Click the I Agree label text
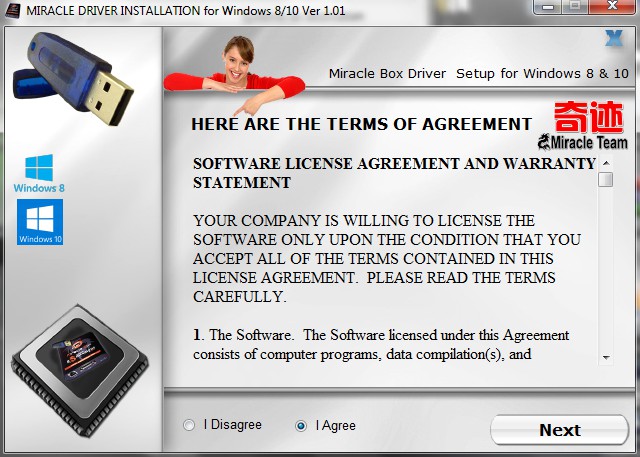640x457 pixels. [x=336, y=426]
